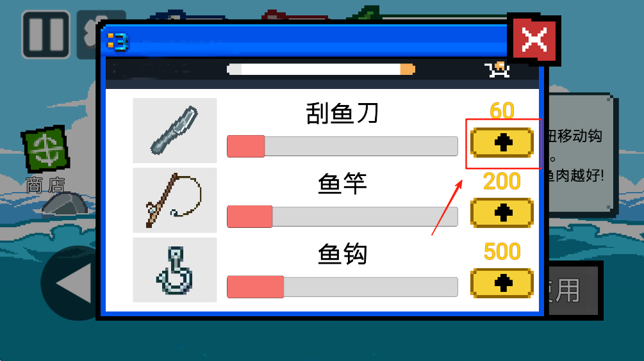
Task: Click the 500 price above 鱼钩 upgrade
Action: (x=502, y=252)
